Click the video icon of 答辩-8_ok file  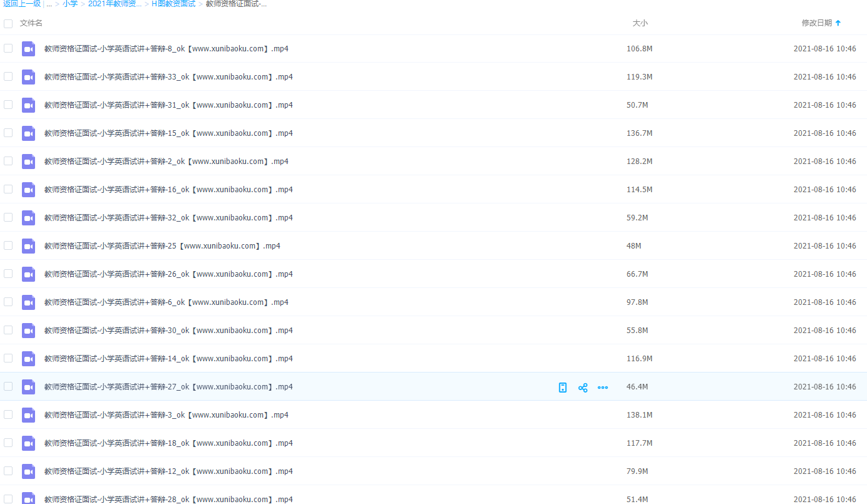pyautogui.click(x=29, y=49)
